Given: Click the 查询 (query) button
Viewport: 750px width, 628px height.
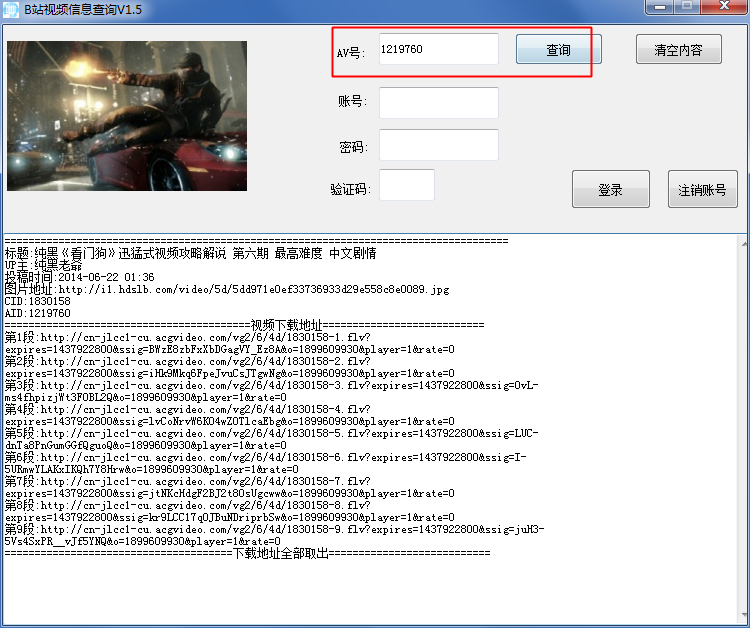Looking at the screenshot, I should [x=558, y=49].
